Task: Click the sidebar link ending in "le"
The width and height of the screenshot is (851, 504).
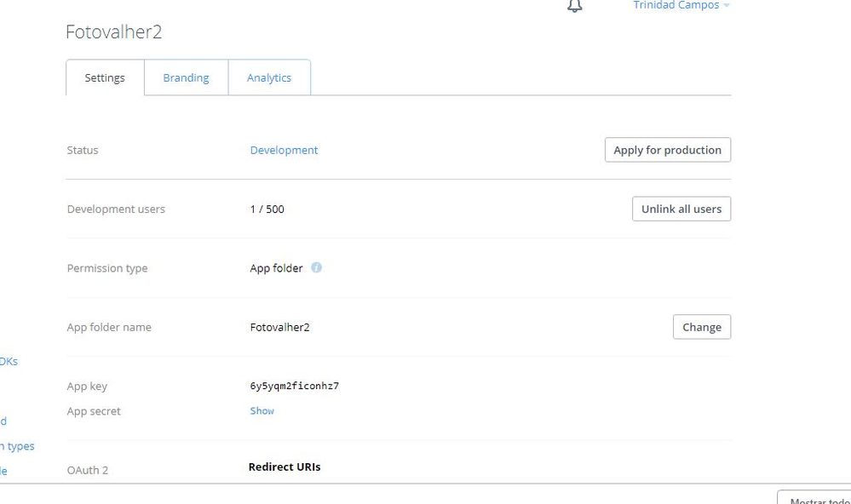Action: click(3, 470)
